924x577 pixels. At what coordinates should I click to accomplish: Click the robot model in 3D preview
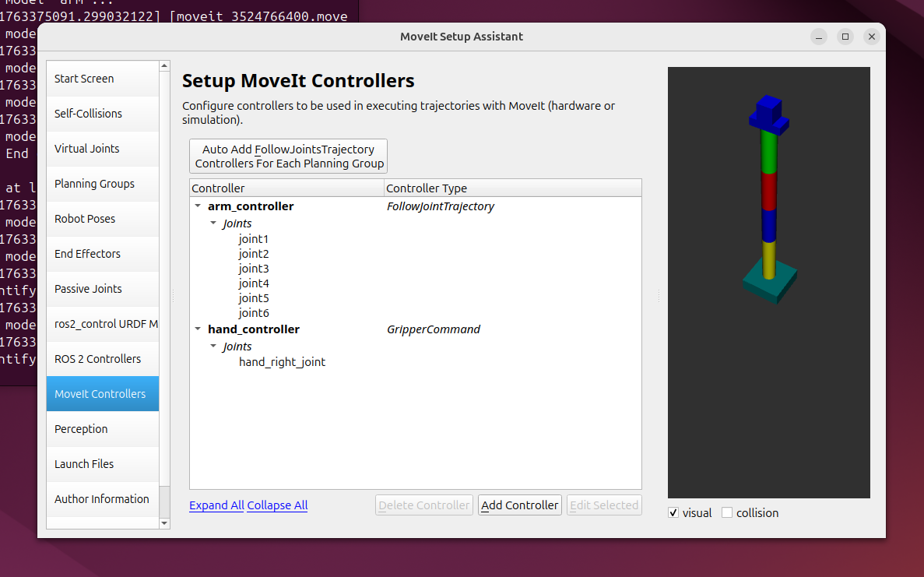click(x=769, y=199)
